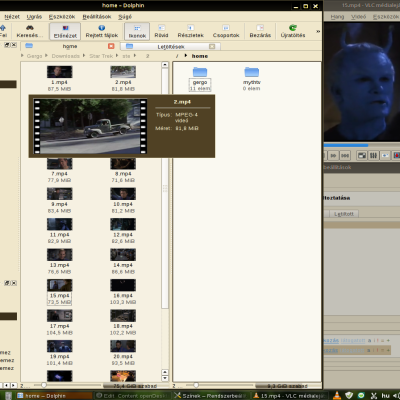Click the Bezárás close-split button
Image resolution: width=400 pixels, height=400 pixels.
pyautogui.click(x=260, y=31)
